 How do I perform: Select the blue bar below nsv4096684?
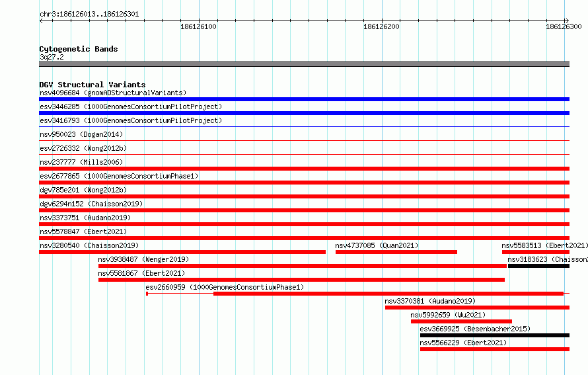tap(304, 99)
